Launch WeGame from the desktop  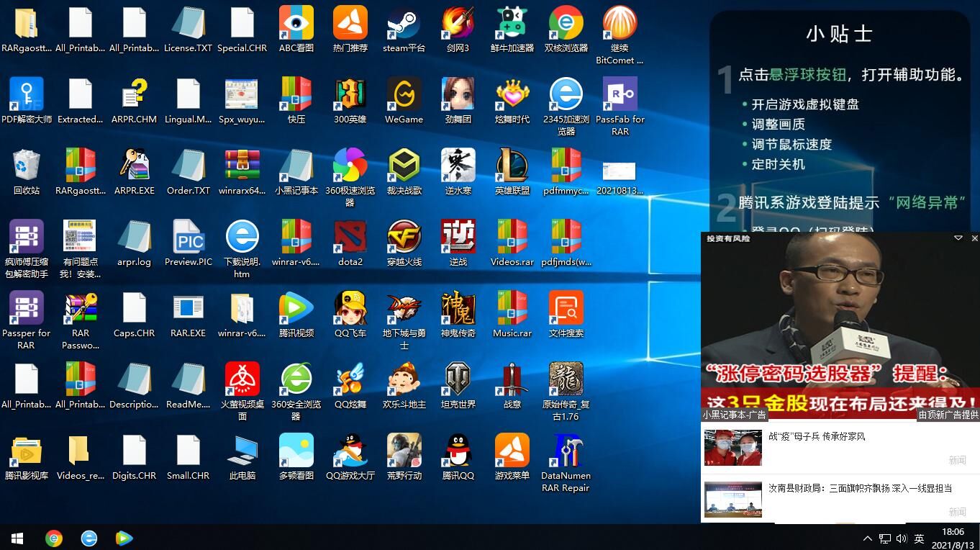tap(404, 95)
